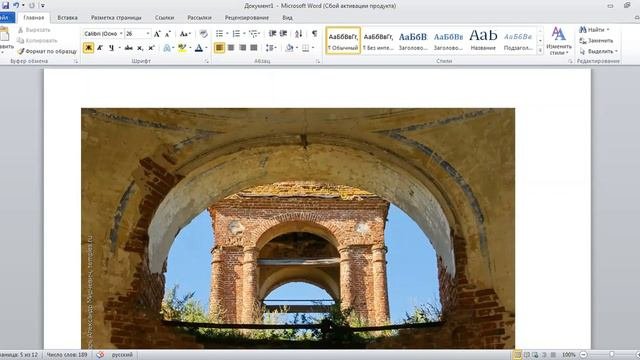Screen dimensions: 640x360
Task: Paste using the Вставить clipboard icon
Action: tap(5, 35)
